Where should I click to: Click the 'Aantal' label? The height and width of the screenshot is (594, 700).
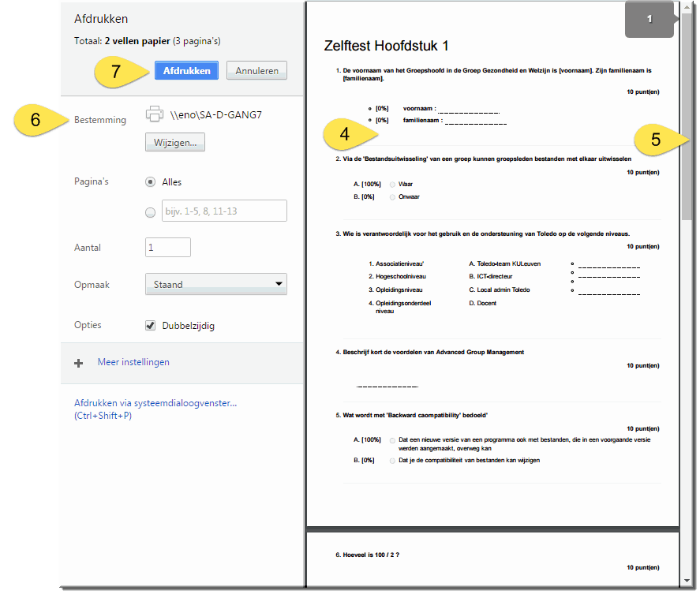coord(88,248)
